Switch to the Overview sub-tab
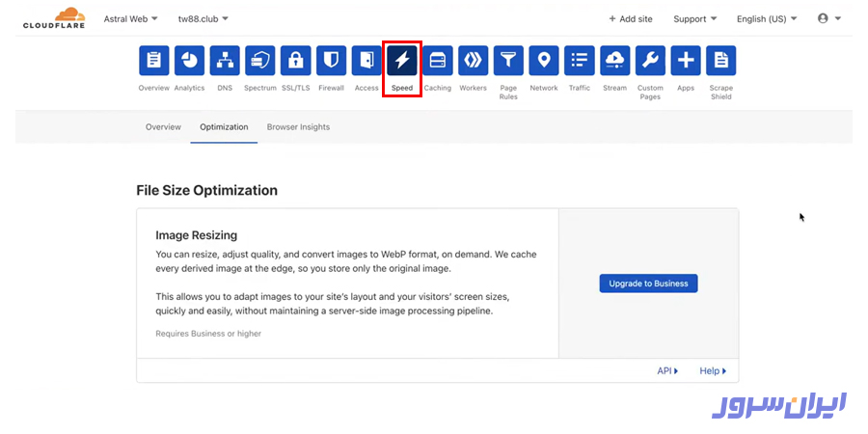This screenshot has height=434, width=868. (x=163, y=127)
